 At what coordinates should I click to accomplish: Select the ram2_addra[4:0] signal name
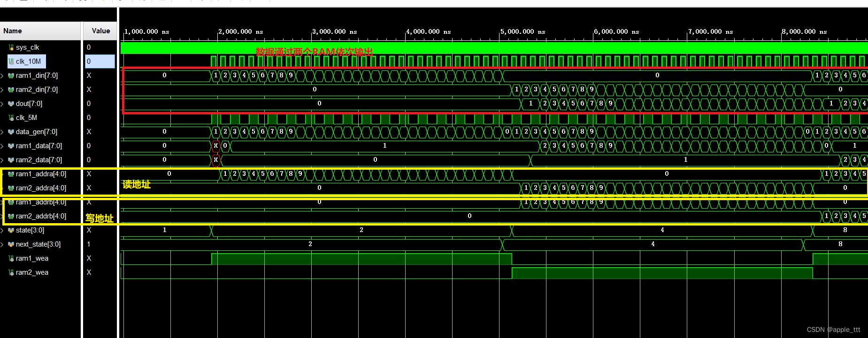tap(41, 188)
